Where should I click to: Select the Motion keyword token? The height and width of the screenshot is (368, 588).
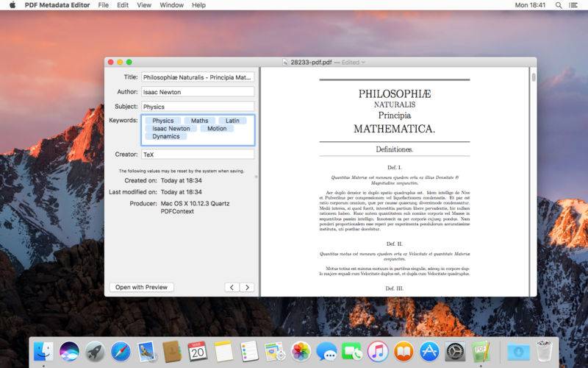[217, 128]
